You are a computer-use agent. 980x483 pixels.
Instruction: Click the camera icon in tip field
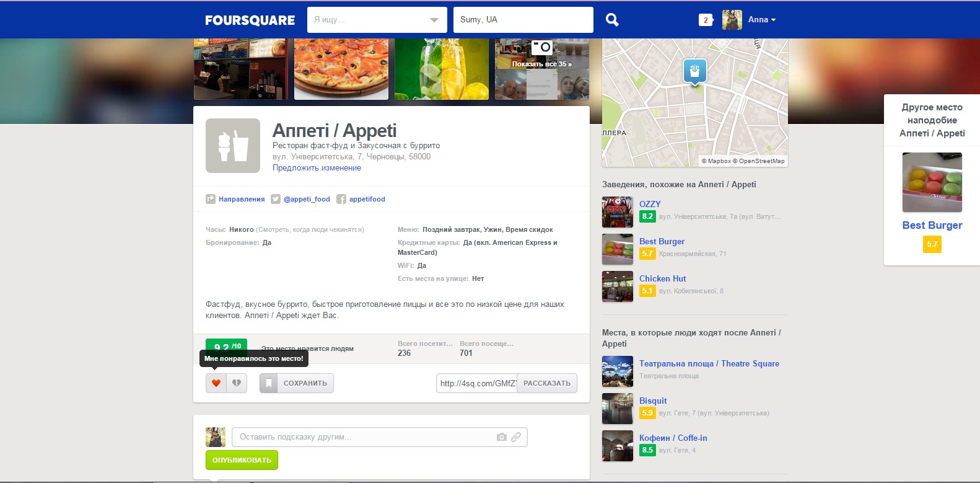coord(502,437)
